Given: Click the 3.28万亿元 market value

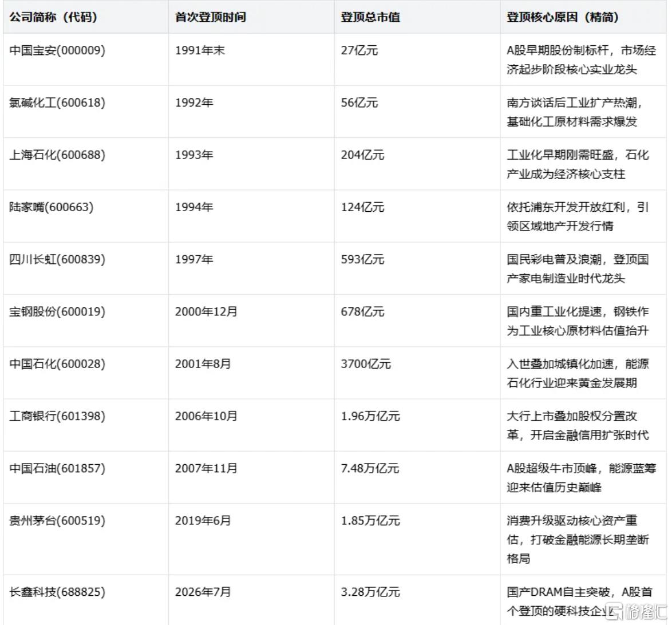Looking at the screenshot, I should (370, 592).
